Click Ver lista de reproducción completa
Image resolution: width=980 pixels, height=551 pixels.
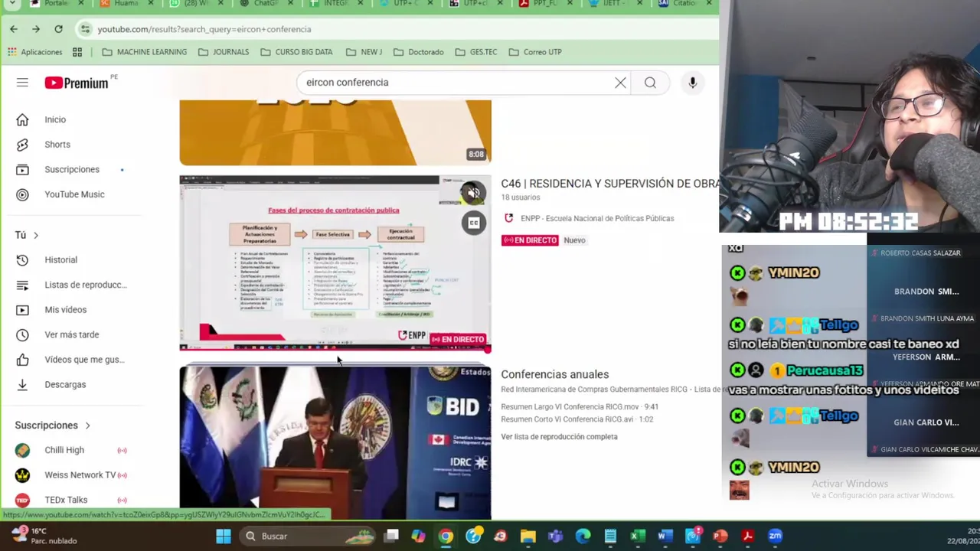(x=559, y=437)
